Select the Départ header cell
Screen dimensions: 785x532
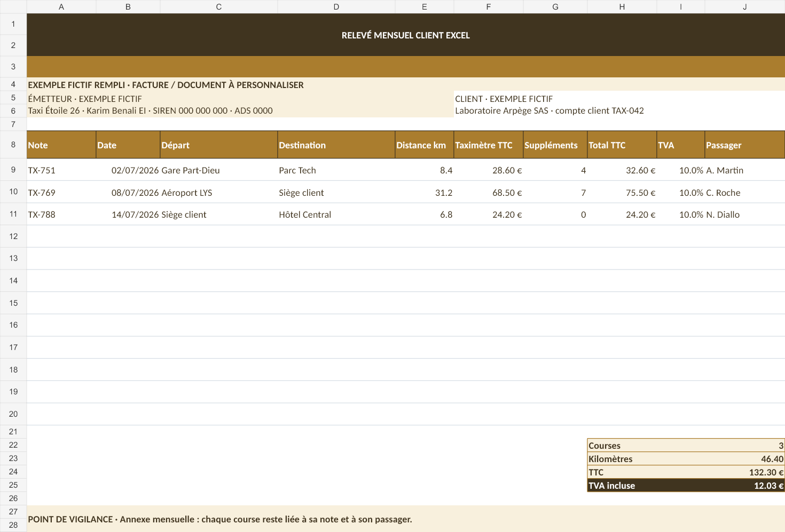pos(219,145)
